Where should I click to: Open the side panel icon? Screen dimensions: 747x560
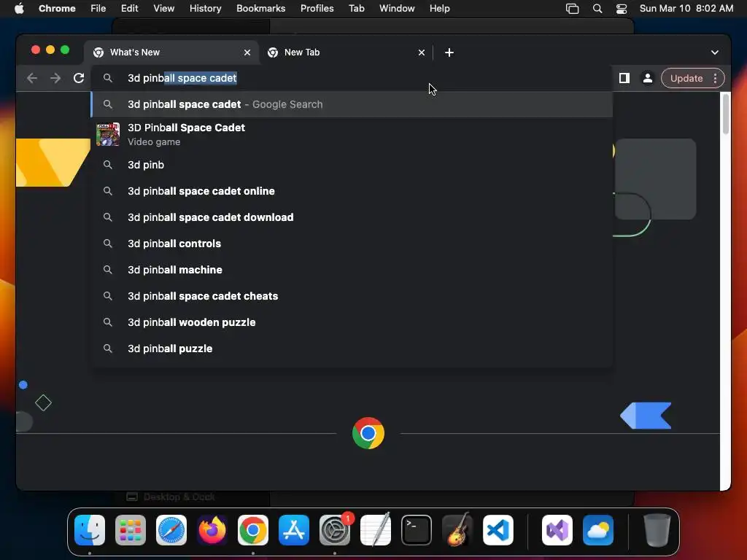point(624,78)
